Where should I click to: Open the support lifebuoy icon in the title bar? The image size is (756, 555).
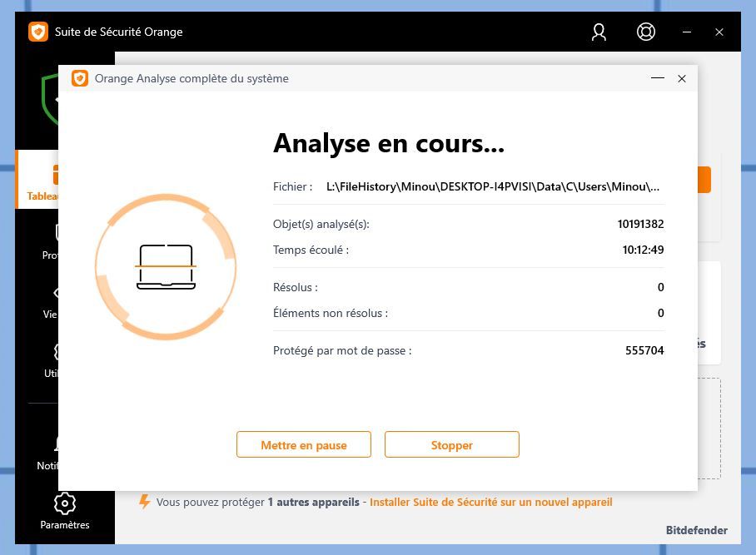[645, 32]
